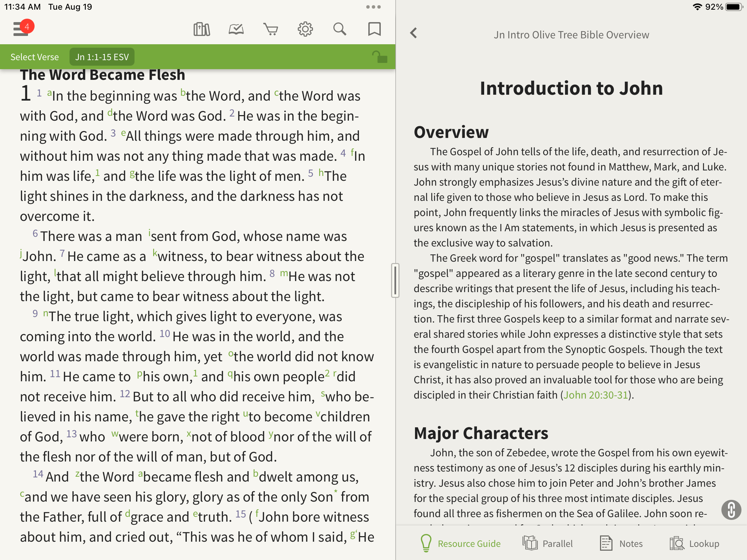Open settings gear icon

coord(305,29)
